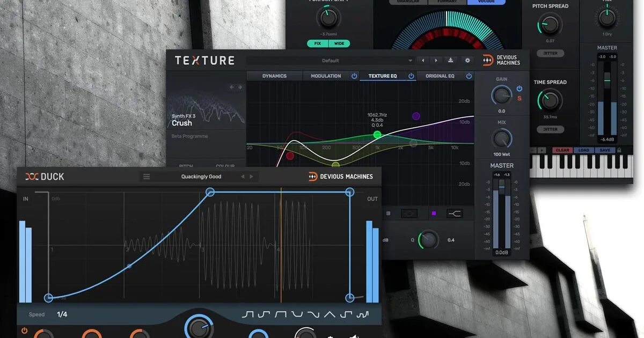Click the lock icon next to SAVE

tap(619, 150)
